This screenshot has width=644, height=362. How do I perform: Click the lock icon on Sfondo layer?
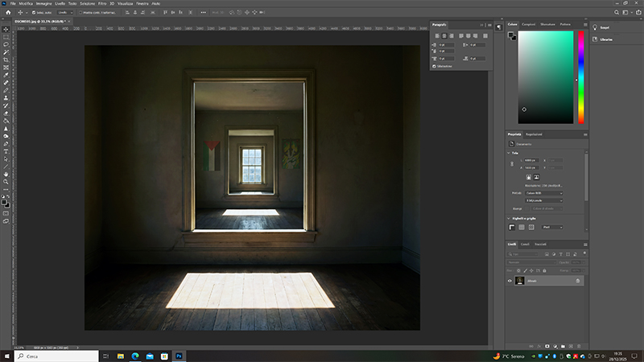click(577, 281)
